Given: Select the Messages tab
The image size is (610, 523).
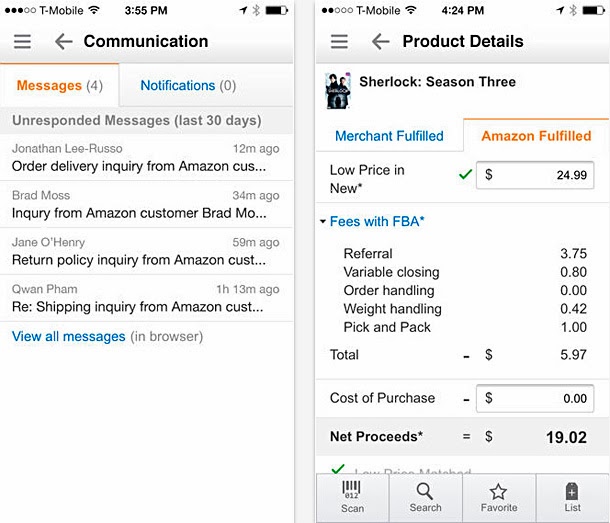Looking at the screenshot, I should coord(60,86).
